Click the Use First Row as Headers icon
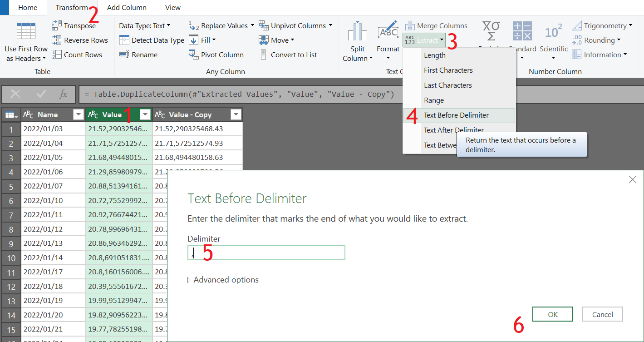Viewport: 644px width, 342px height. click(x=26, y=32)
